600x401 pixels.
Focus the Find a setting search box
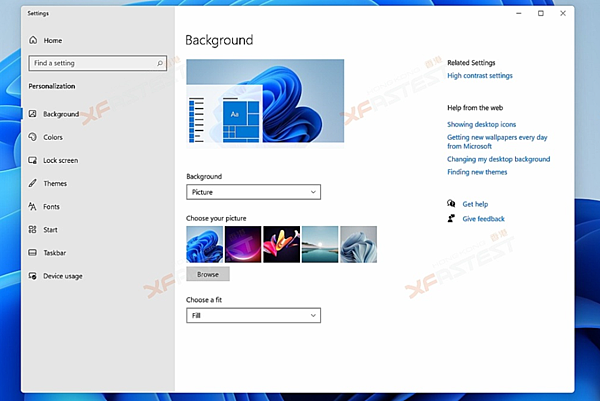98,63
